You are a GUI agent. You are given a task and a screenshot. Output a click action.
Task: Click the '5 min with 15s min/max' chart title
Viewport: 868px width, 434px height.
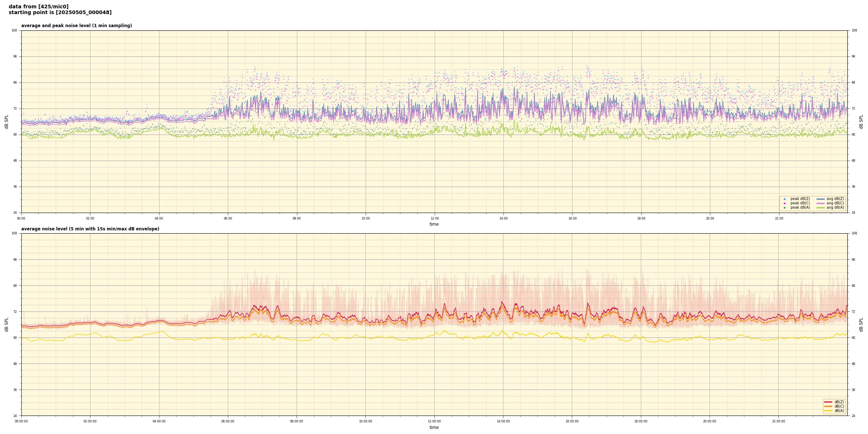click(x=90, y=229)
